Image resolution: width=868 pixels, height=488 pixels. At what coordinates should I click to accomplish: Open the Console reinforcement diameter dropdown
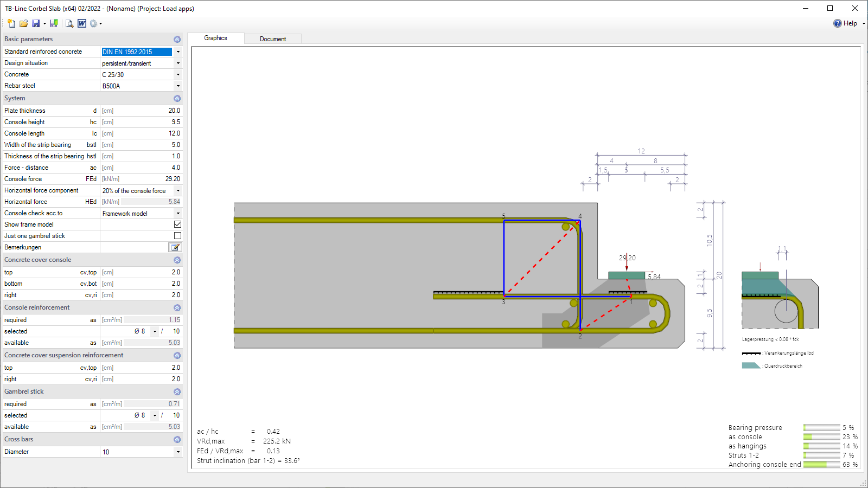point(155,331)
